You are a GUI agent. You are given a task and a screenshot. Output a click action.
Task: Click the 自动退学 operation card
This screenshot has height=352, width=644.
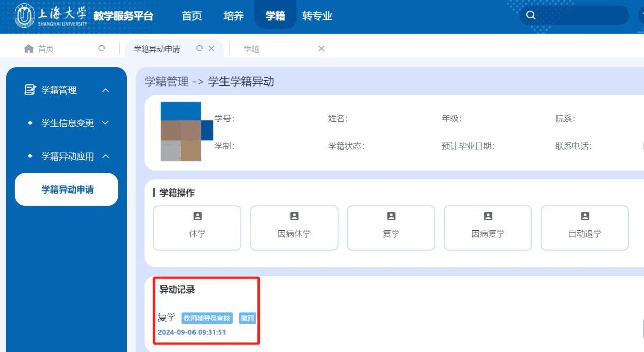click(585, 228)
